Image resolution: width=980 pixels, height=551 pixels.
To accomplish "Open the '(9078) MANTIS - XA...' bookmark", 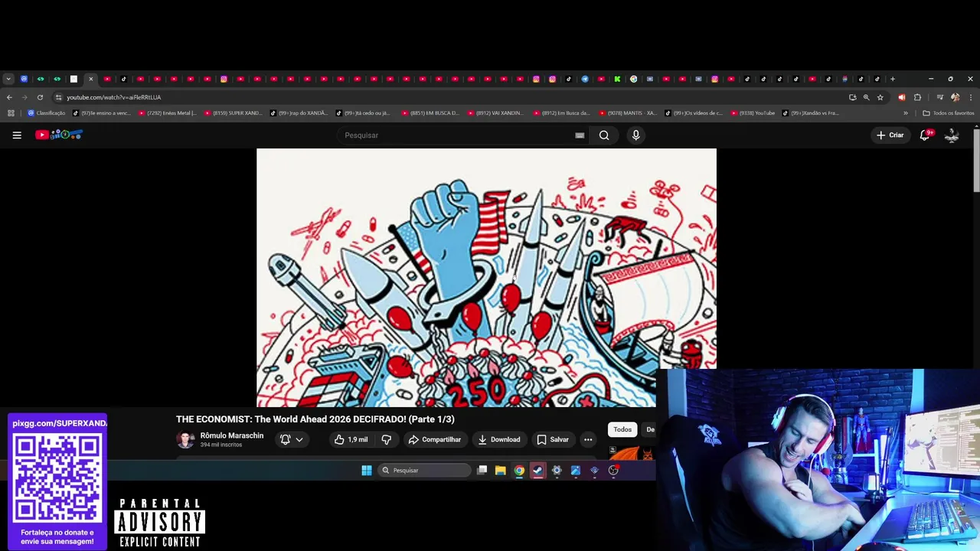I will click(629, 113).
